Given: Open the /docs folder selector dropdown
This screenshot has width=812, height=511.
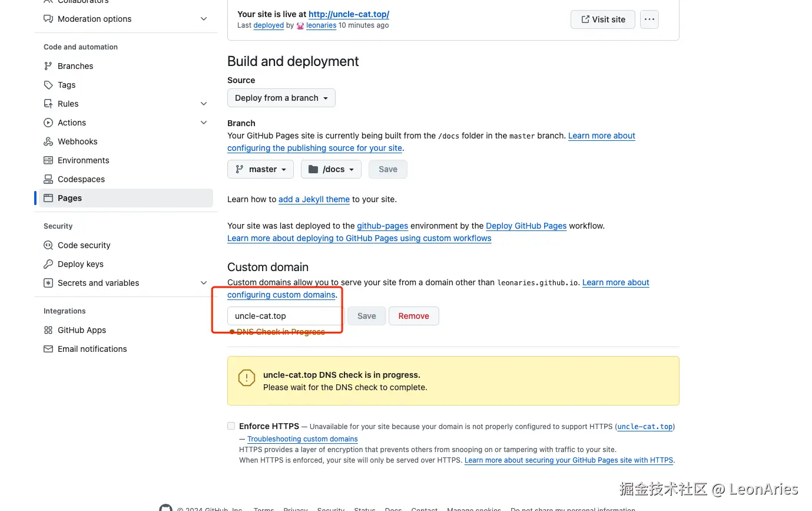Looking at the screenshot, I should click(x=330, y=169).
